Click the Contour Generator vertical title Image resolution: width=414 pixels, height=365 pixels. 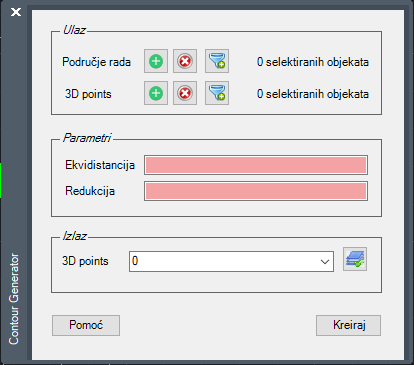pos(14,299)
